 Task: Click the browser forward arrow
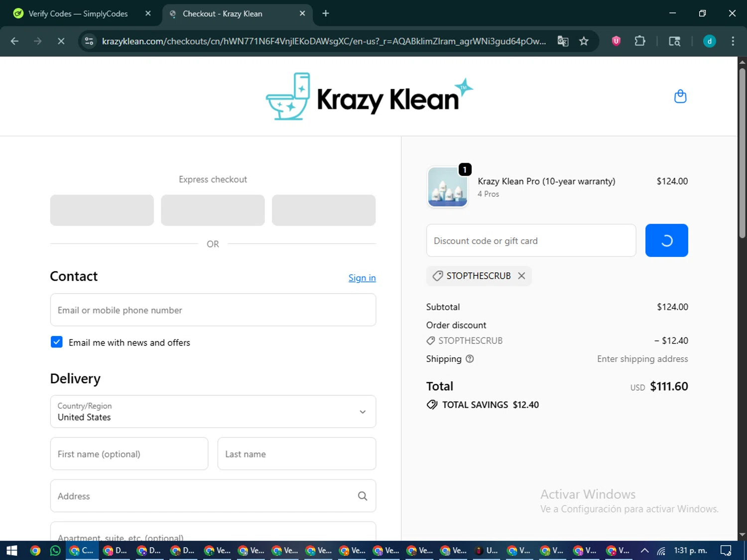(x=37, y=41)
